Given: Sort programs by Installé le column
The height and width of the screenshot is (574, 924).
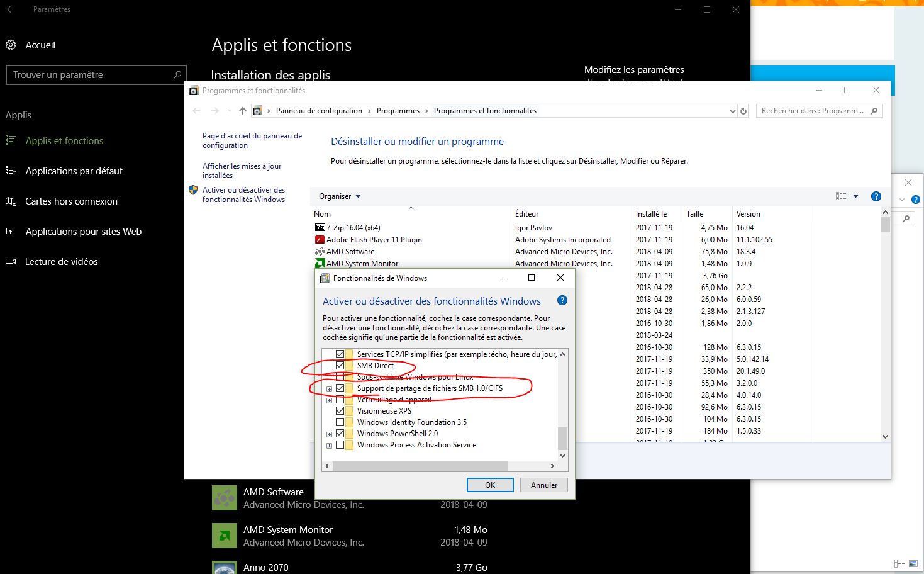Looking at the screenshot, I should click(x=657, y=214).
